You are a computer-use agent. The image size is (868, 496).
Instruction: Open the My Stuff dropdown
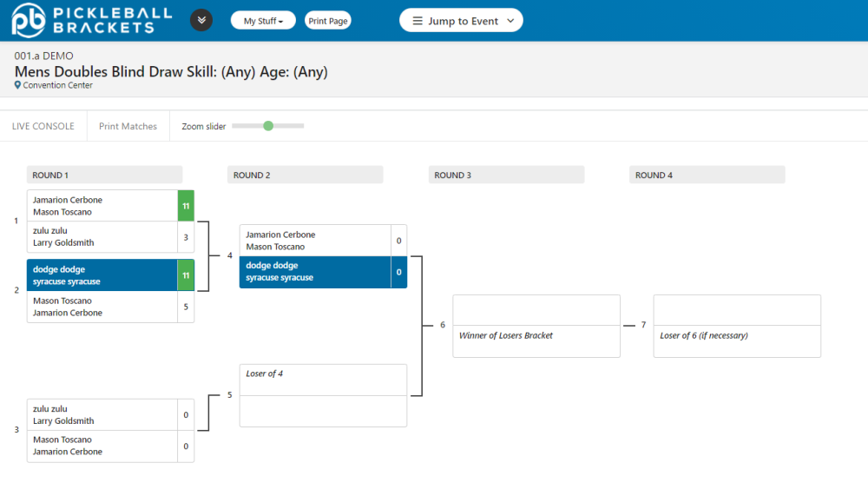click(x=263, y=21)
